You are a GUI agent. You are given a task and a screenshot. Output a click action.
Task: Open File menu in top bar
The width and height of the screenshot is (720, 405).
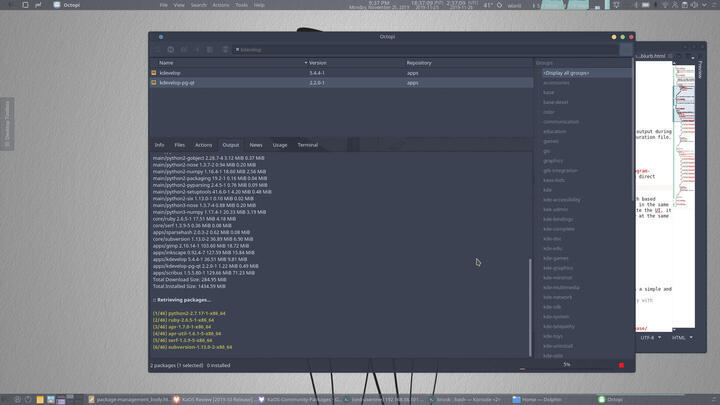point(163,5)
